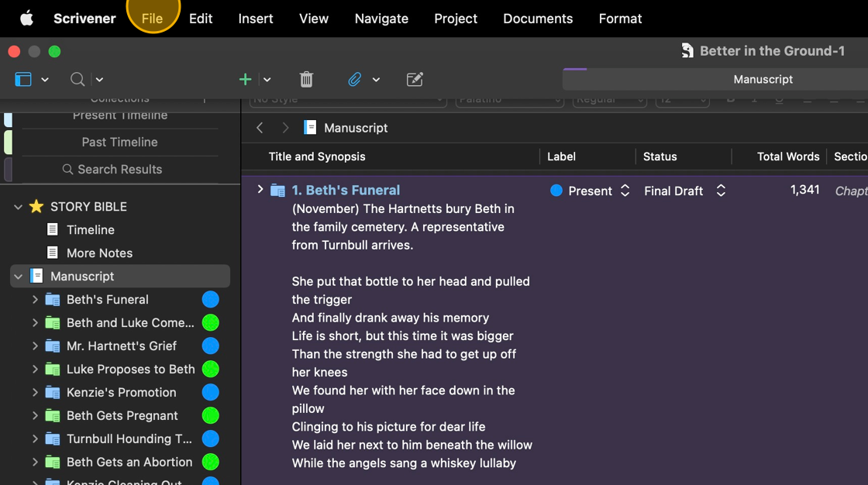Expand Beth Gets Pregnant folder
This screenshot has height=485, width=868.
35,416
